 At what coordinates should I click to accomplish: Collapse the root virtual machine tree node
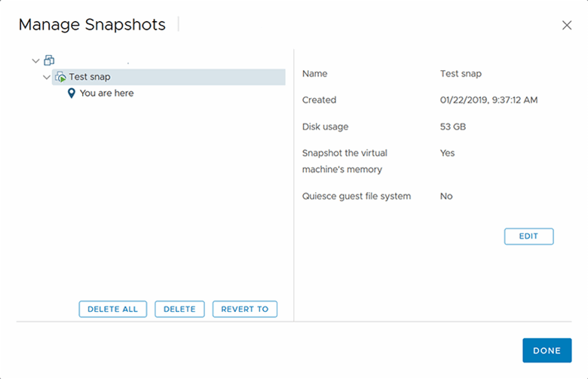pyautogui.click(x=35, y=60)
